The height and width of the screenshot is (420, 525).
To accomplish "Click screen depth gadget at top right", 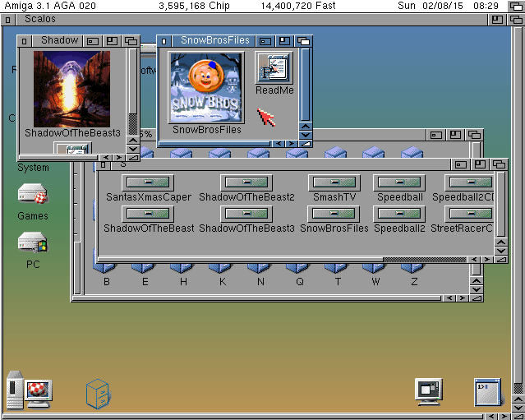I will tap(516, 6).
